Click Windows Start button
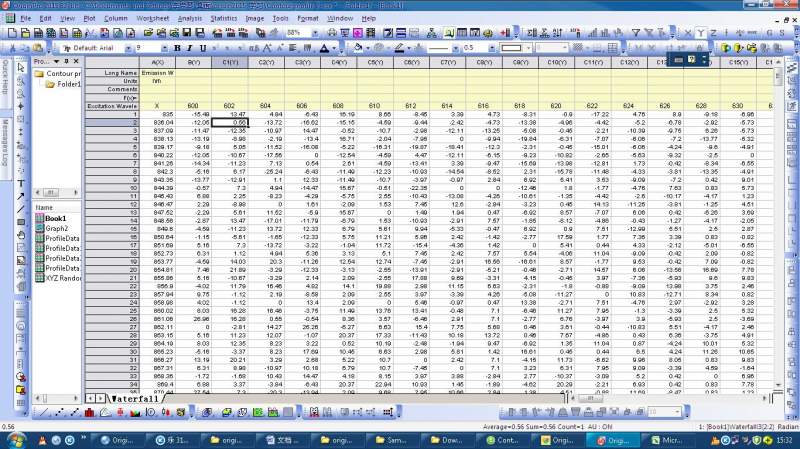Image resolution: width=800 pixels, height=449 pixels. [16, 440]
